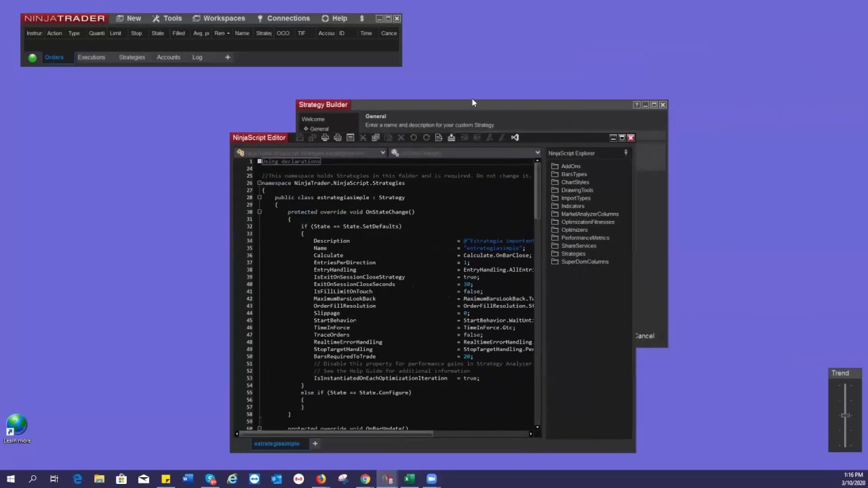Pin the NinjaScript Explorer panel
The height and width of the screenshot is (488, 868).
click(x=625, y=153)
